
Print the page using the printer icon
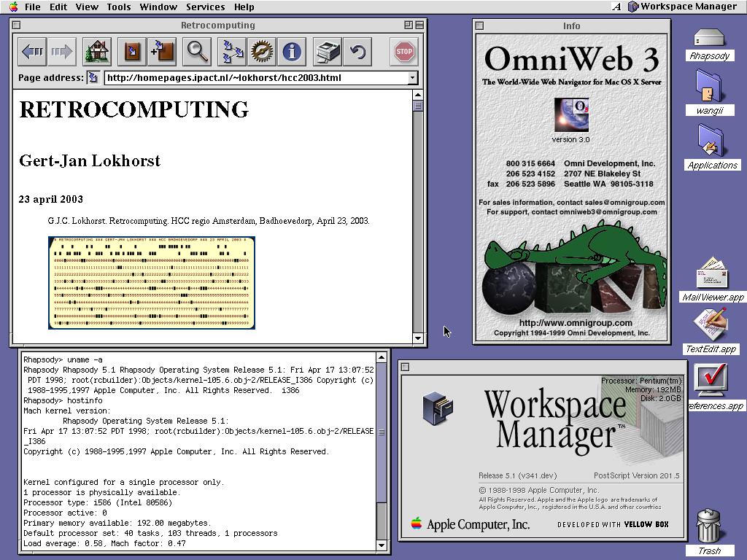click(328, 52)
